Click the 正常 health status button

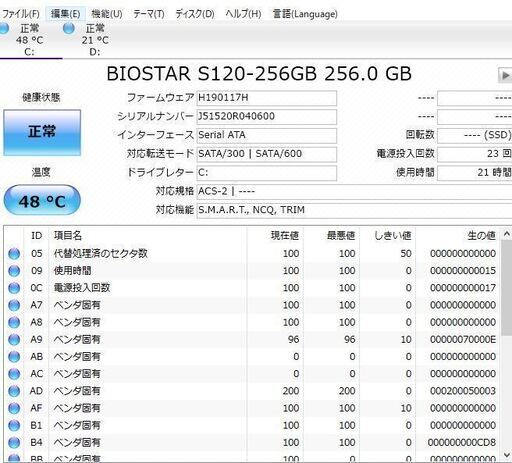click(42, 132)
